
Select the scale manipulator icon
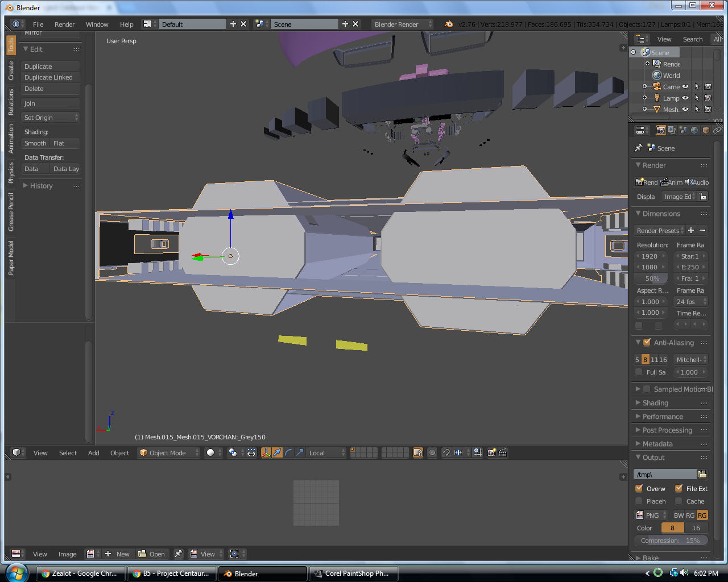pyautogui.click(x=300, y=452)
